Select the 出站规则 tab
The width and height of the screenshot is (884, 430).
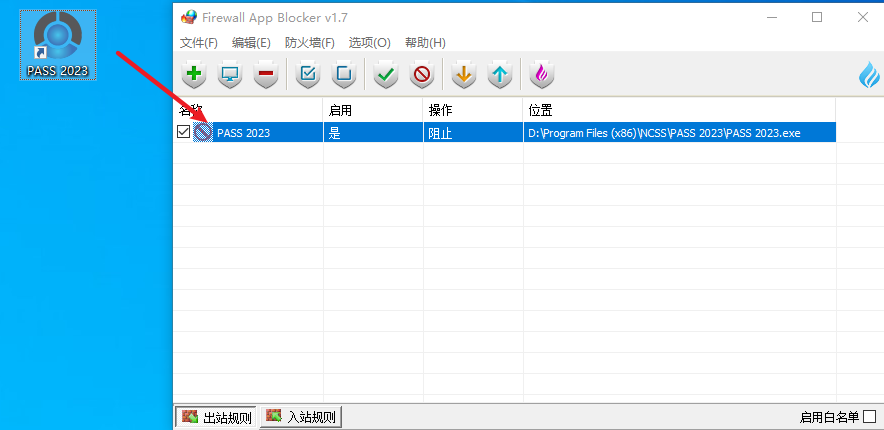pyautogui.click(x=217, y=417)
